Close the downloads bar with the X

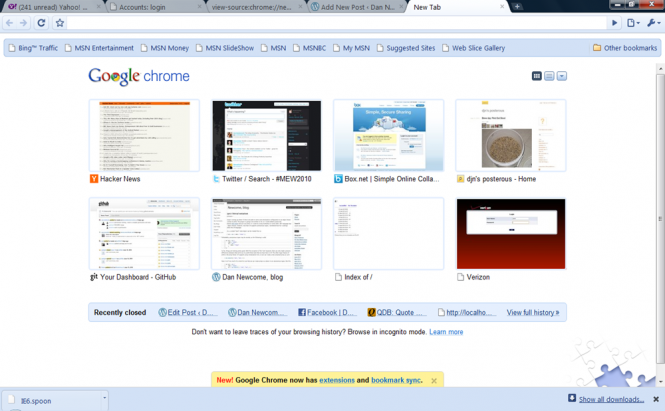tap(656, 399)
